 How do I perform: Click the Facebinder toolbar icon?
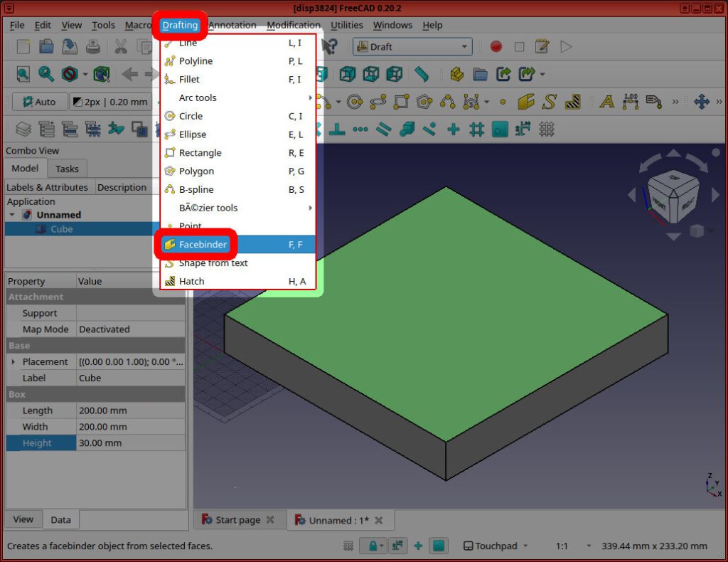[526, 102]
